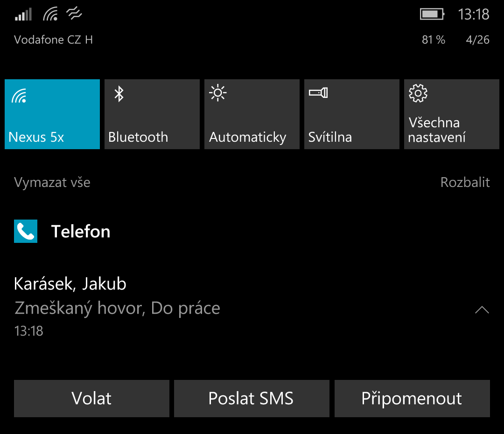Tap the Bluetooth symbol icon
Viewport: 504px width, 434px height.
click(119, 94)
